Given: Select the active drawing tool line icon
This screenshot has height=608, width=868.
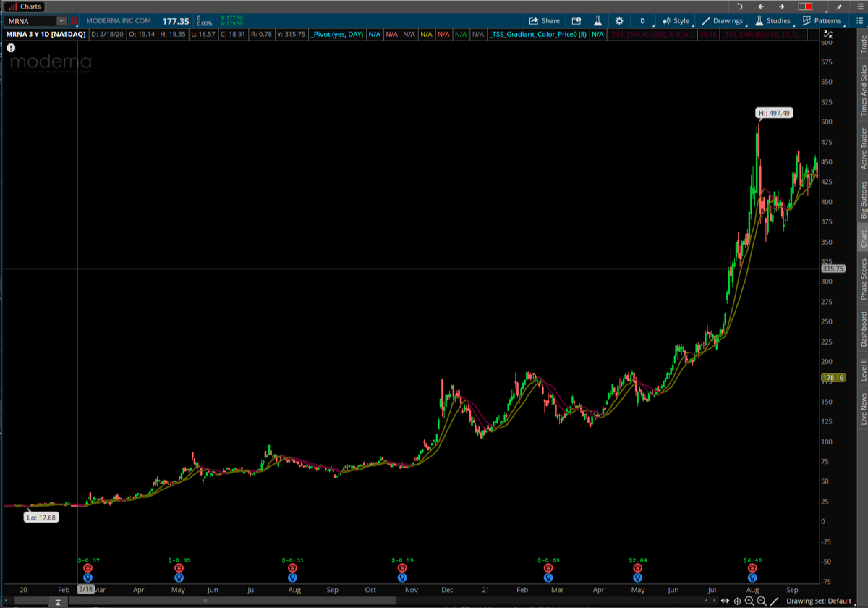Looking at the screenshot, I should [775, 601].
